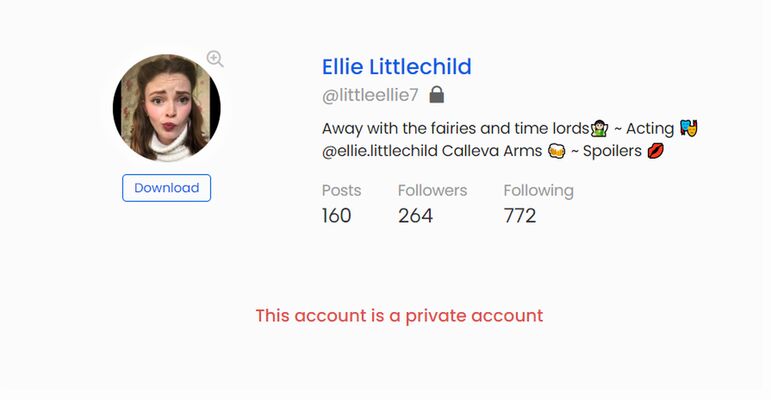Click the shrugging person emoji in bio

[x=599, y=129]
